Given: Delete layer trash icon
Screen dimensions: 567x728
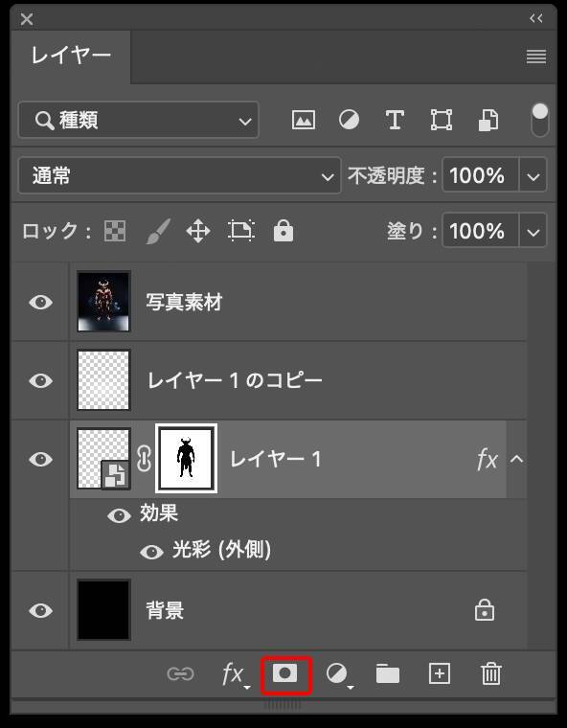Looking at the screenshot, I should [490, 673].
